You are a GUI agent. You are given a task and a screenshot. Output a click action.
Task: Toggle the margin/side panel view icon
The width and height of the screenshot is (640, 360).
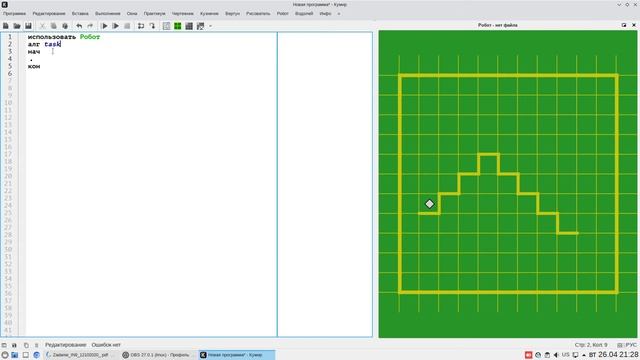click(x=167, y=26)
